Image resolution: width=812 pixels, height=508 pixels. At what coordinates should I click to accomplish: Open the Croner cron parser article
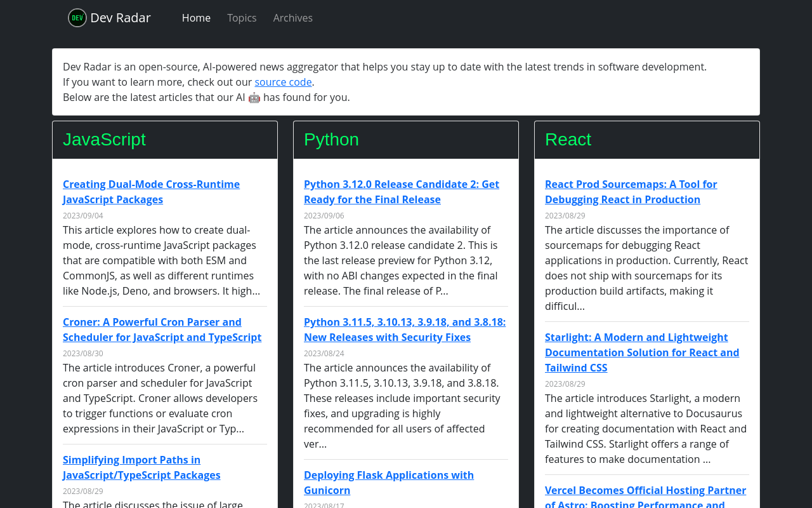(x=162, y=330)
